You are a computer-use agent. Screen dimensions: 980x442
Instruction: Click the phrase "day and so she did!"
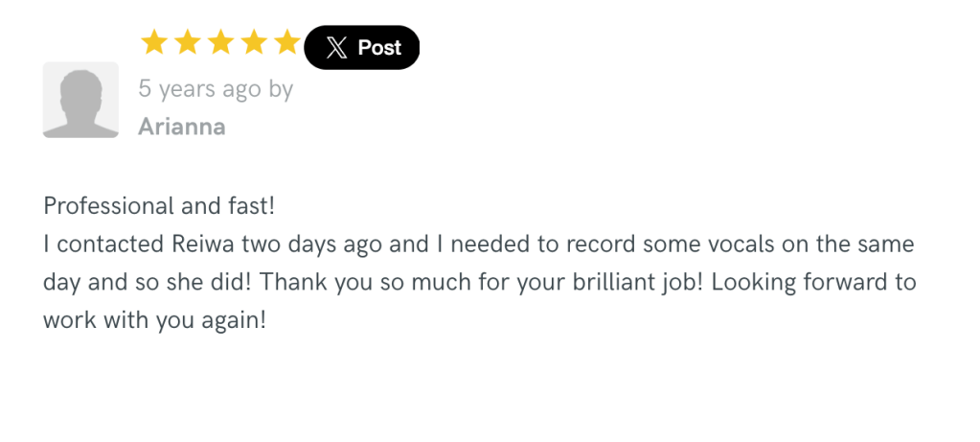click(x=146, y=283)
